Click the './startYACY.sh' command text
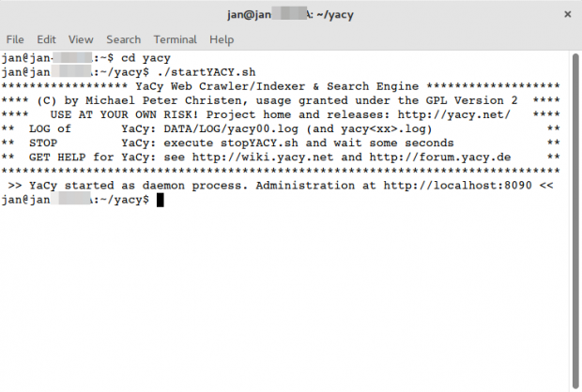 pos(207,72)
